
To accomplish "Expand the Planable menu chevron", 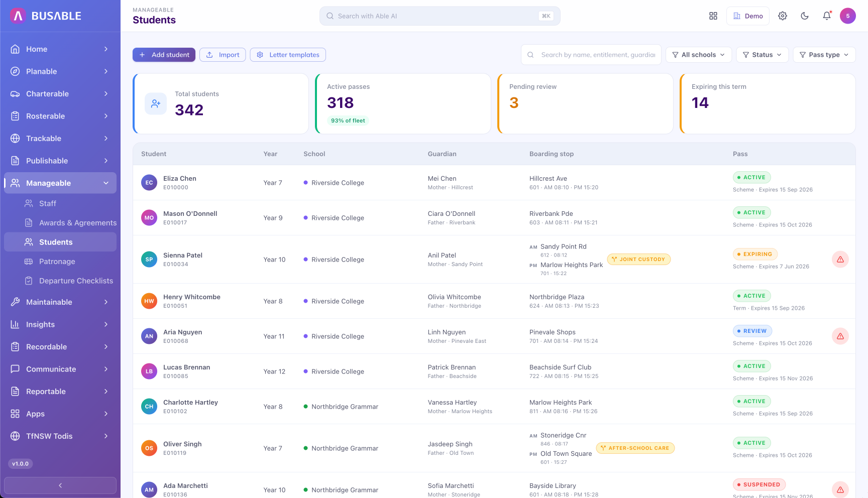I will pos(106,71).
